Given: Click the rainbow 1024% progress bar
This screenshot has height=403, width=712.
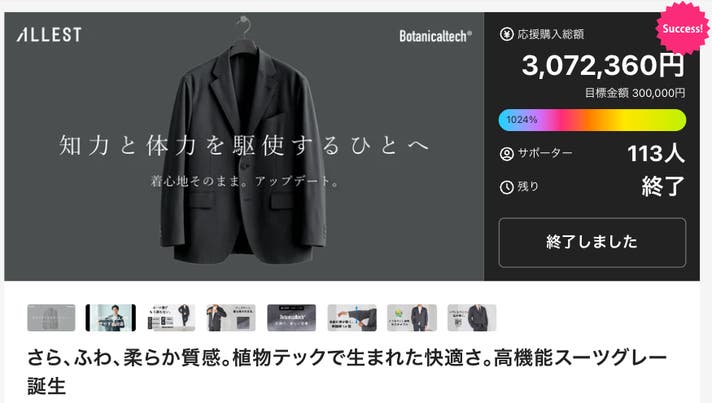Looking at the screenshot, I should coord(592,120).
